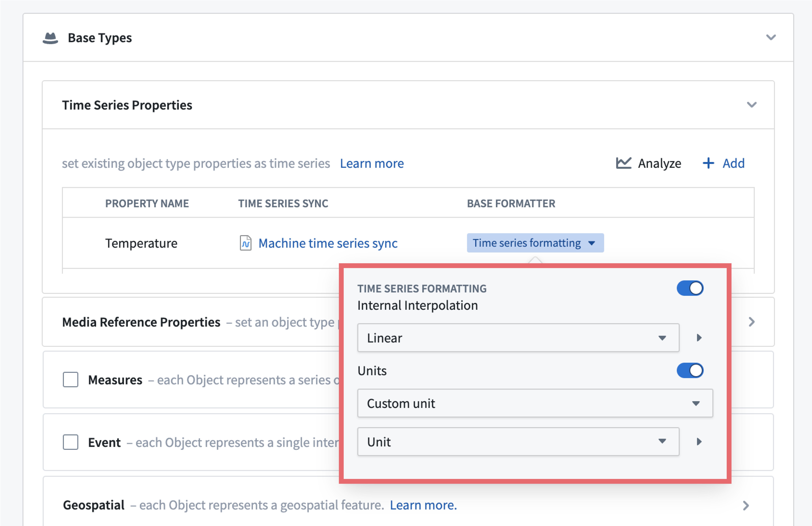Click the Learn more link for time series
The width and height of the screenshot is (812, 526).
(x=372, y=164)
